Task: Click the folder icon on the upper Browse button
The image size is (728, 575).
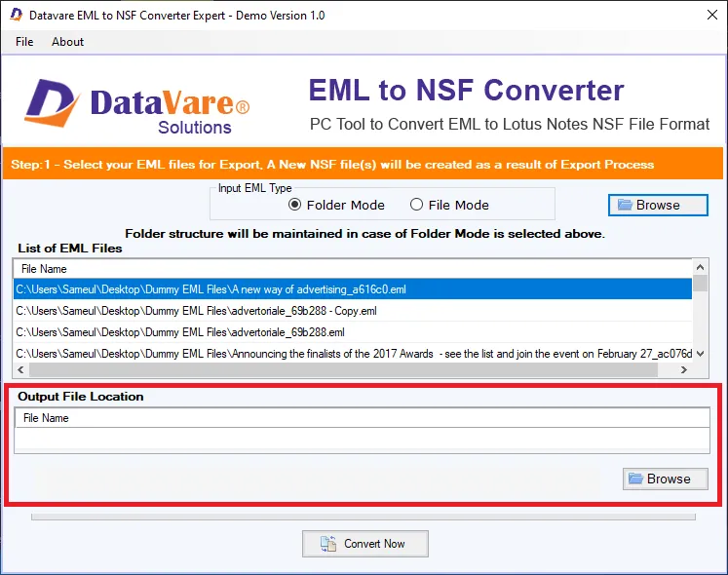Action: tap(625, 205)
